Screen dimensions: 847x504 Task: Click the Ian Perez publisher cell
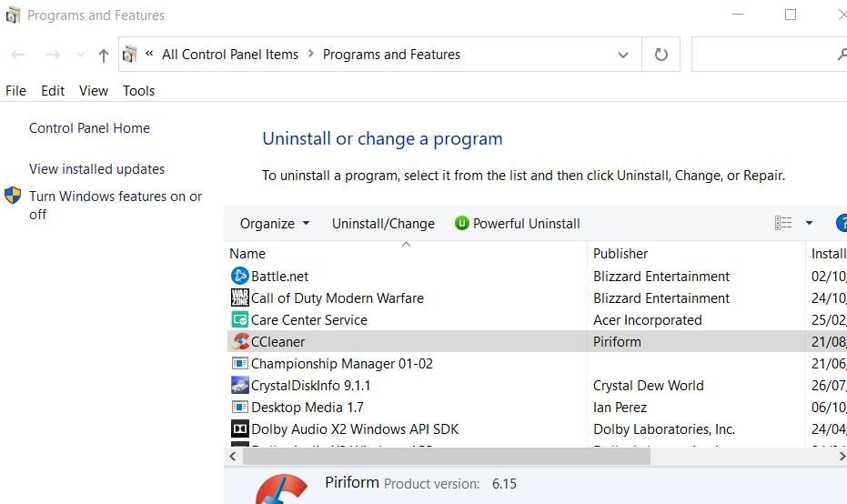pyautogui.click(x=620, y=408)
